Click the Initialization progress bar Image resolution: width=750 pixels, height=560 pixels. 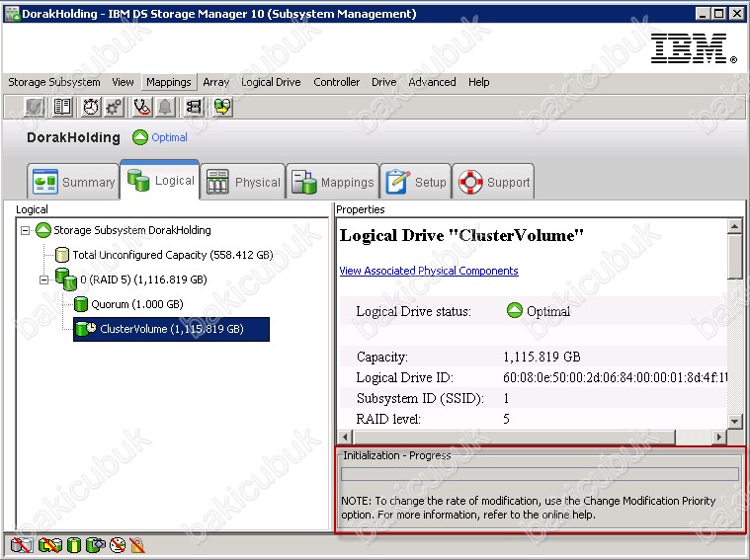click(x=540, y=474)
